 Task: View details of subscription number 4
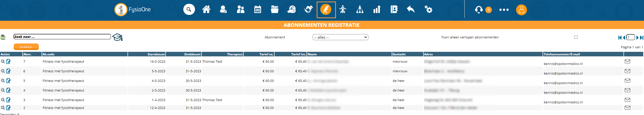click(x=3, y=90)
